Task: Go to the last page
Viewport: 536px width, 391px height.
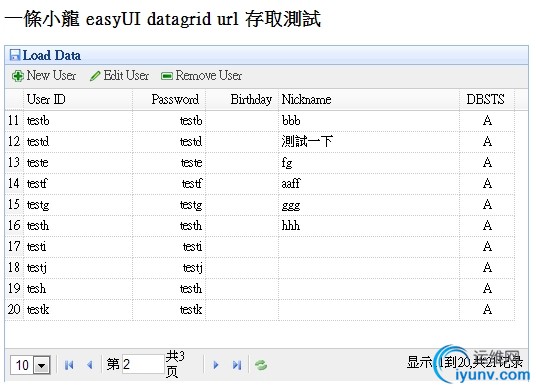Action: pyautogui.click(x=237, y=365)
